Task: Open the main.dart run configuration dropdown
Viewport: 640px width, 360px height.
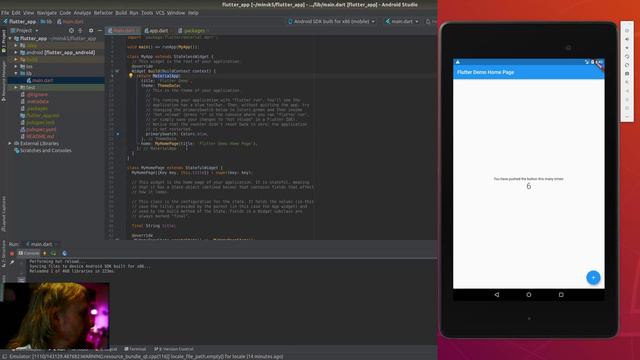Action: point(402,21)
